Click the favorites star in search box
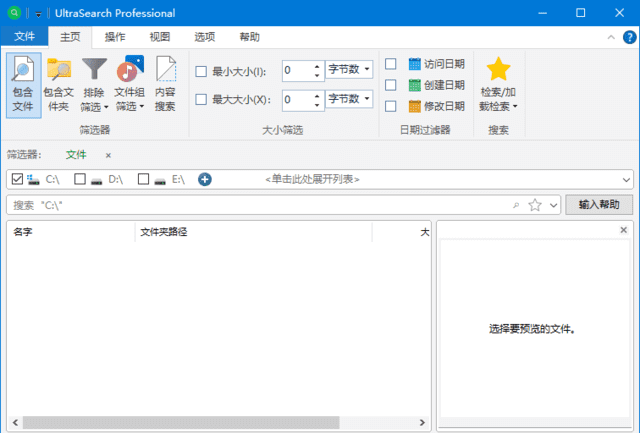 tap(535, 205)
